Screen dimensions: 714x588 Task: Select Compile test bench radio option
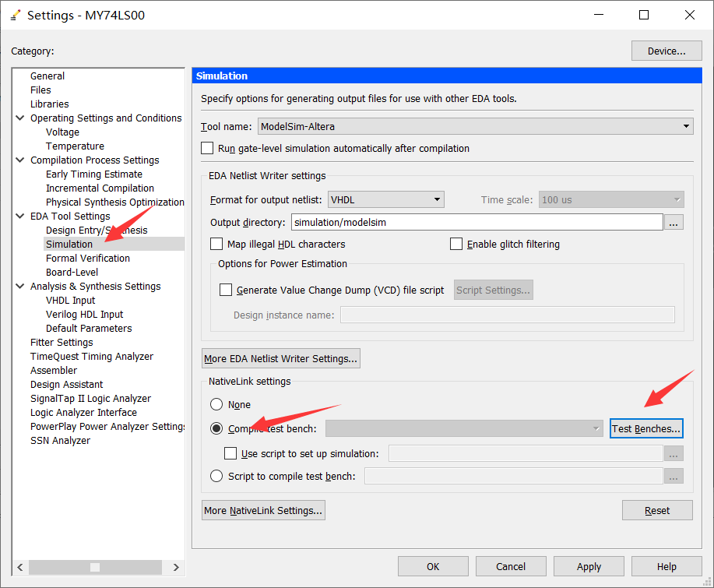pyautogui.click(x=216, y=428)
